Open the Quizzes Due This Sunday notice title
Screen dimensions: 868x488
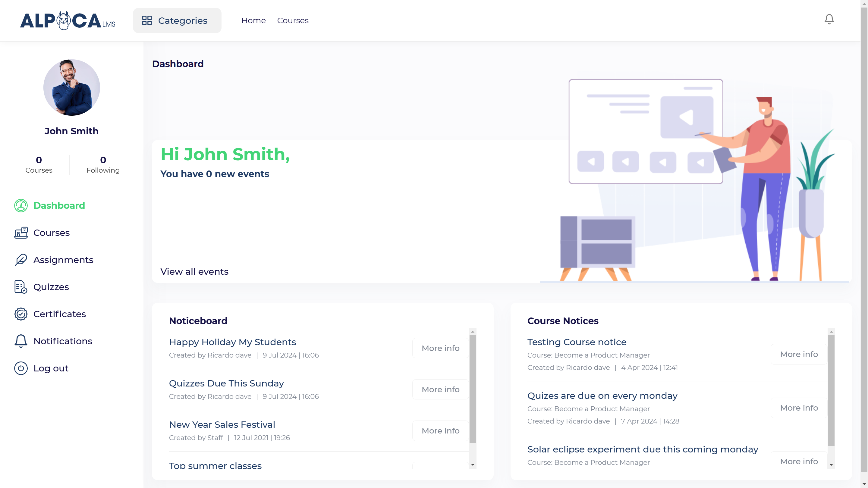[x=226, y=383]
